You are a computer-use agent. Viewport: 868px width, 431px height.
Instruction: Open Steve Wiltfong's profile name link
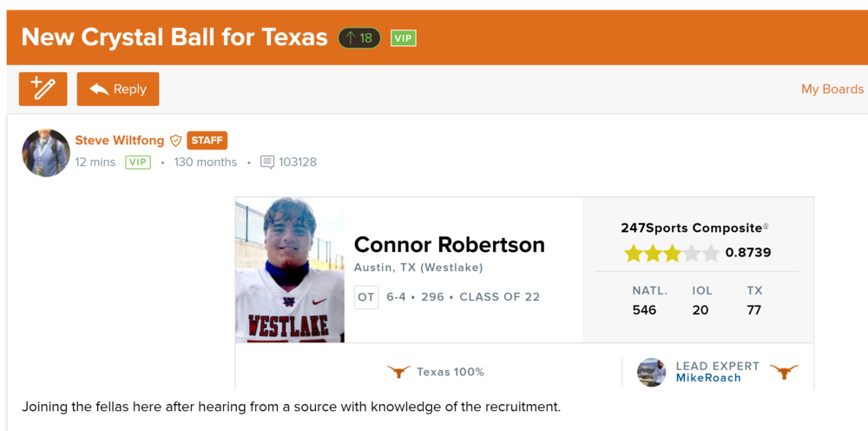click(x=119, y=140)
